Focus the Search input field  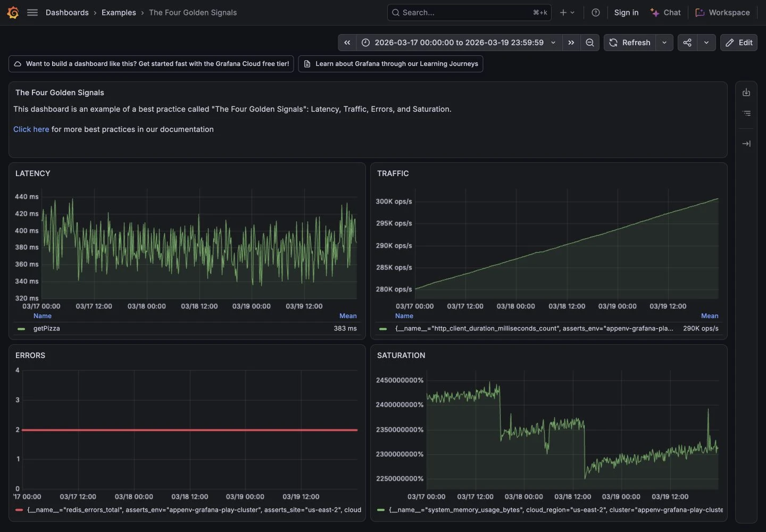tap(469, 13)
